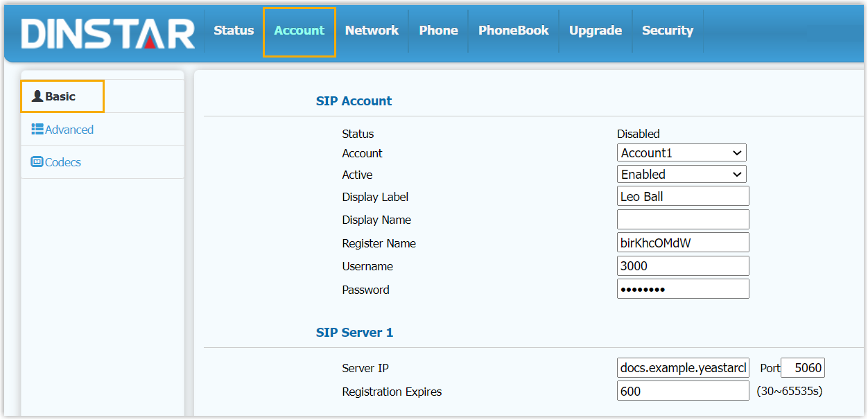
Task: Expand the Account1 dropdown
Action: pyautogui.click(x=682, y=153)
